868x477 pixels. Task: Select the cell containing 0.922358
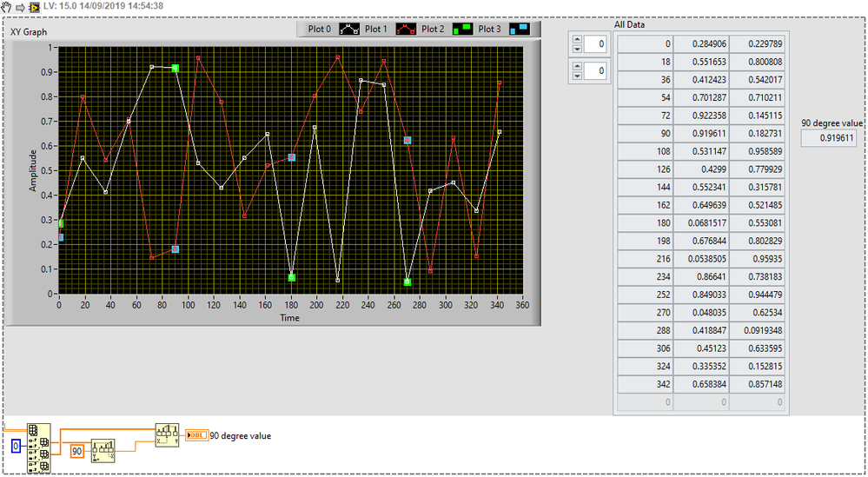click(x=701, y=116)
